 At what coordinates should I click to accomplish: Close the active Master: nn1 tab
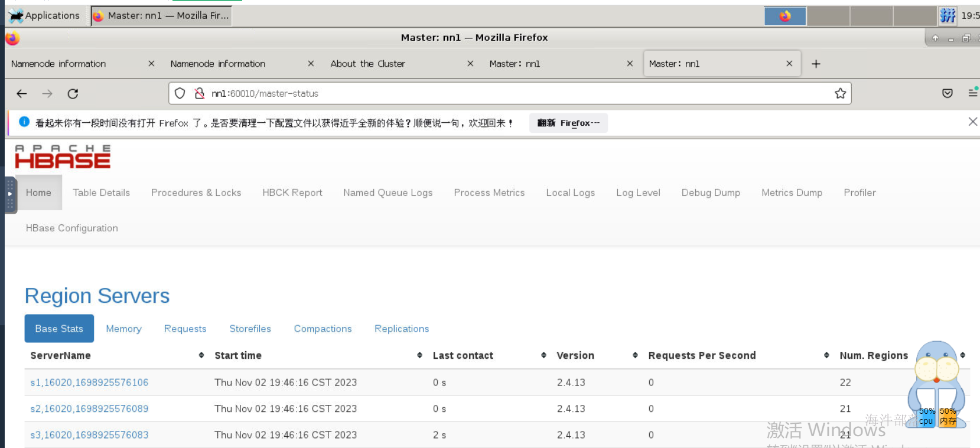[789, 63]
